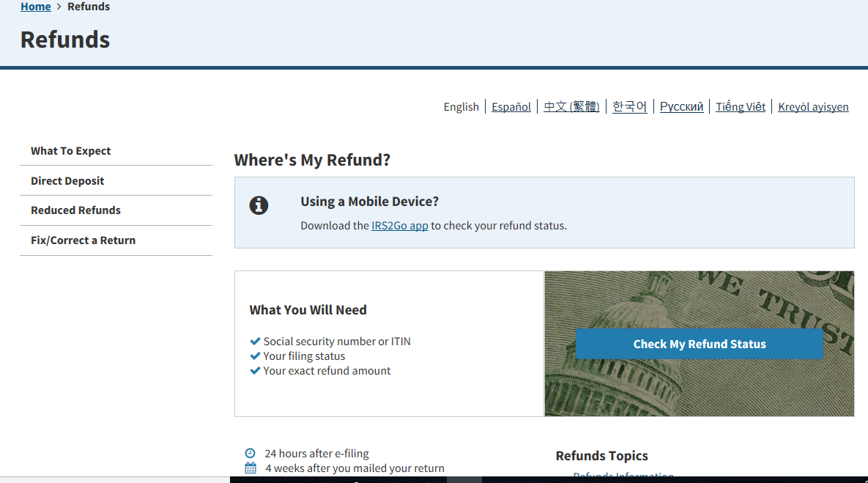Select Direct Deposit in the sidebar menu

[67, 181]
